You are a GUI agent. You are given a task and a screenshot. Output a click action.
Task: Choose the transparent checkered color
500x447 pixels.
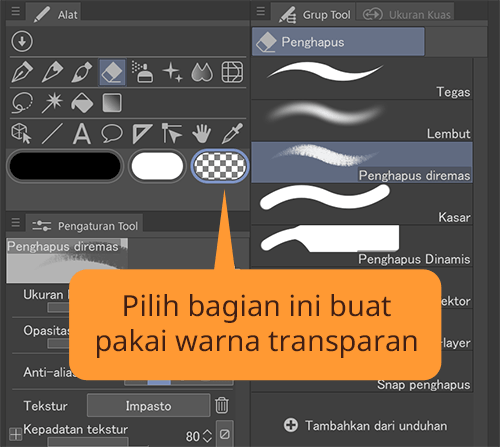220,166
